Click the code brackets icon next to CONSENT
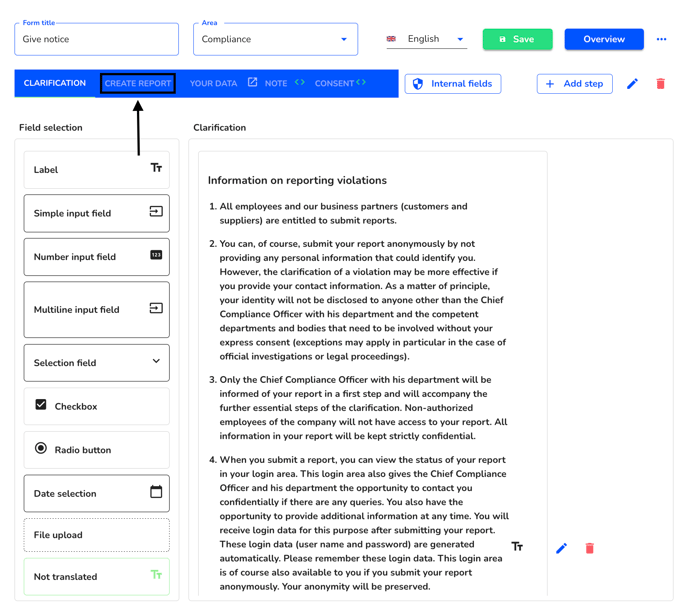 [x=361, y=82]
